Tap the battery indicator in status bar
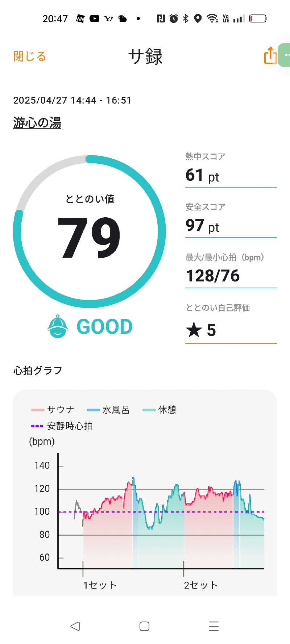 [258, 18]
